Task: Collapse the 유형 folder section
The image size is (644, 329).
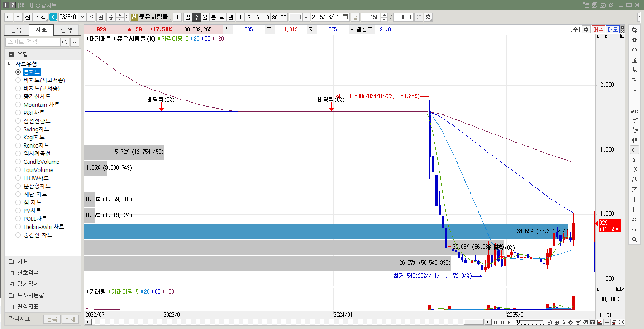Action: tap(11, 54)
